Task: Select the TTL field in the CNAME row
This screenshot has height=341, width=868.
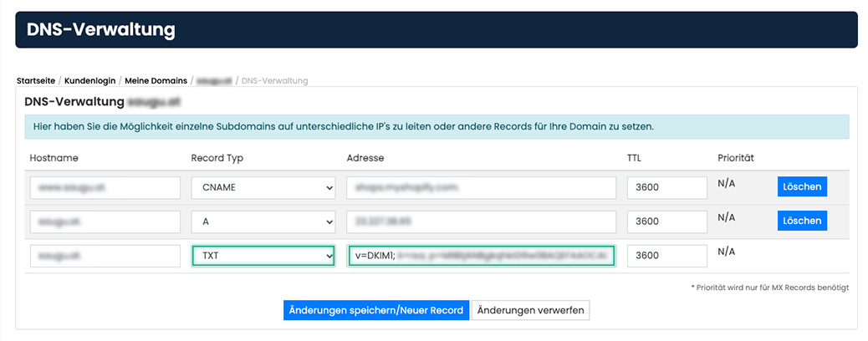Action: [x=667, y=188]
